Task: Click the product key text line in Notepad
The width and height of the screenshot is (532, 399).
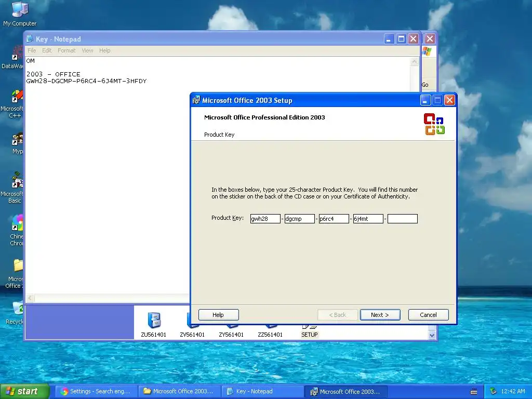Action: tap(87, 81)
